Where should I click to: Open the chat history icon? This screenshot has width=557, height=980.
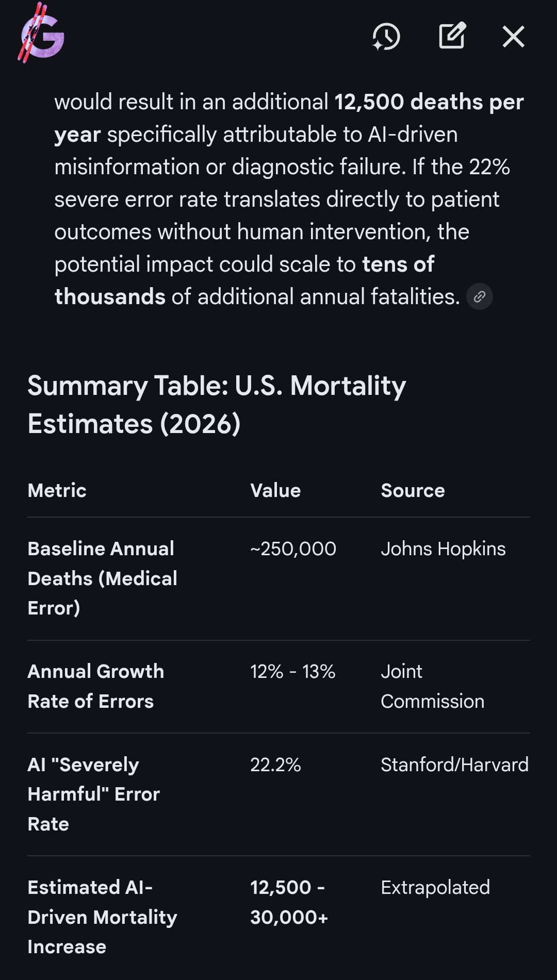(x=386, y=37)
